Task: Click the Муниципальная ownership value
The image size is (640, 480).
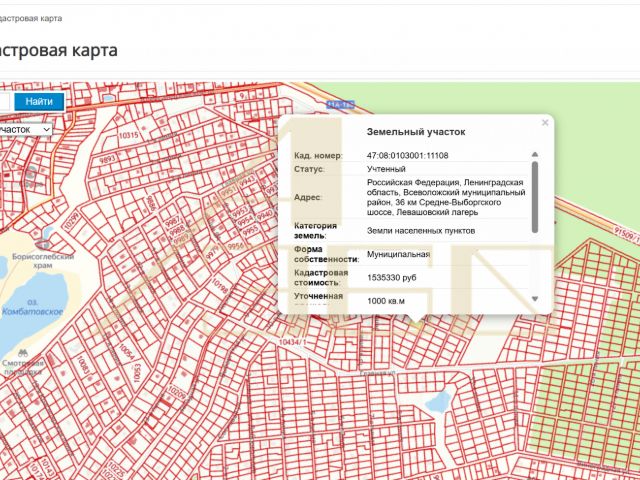Action: coord(398,254)
